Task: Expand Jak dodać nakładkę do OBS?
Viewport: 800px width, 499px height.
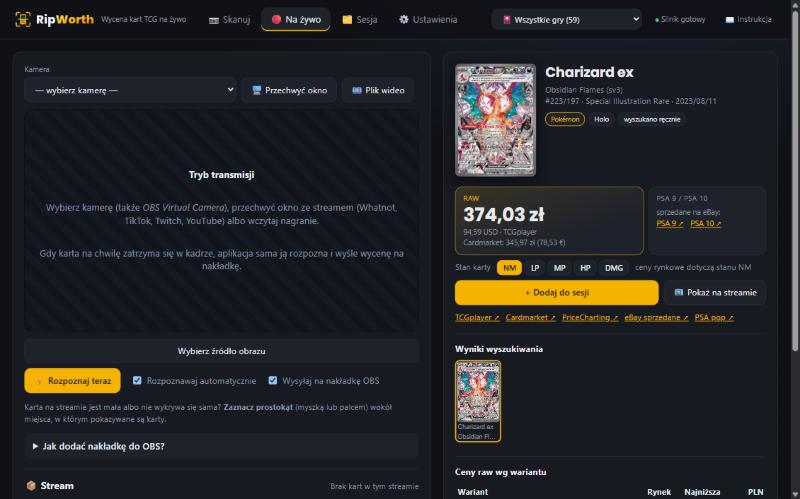Action: tap(221, 446)
